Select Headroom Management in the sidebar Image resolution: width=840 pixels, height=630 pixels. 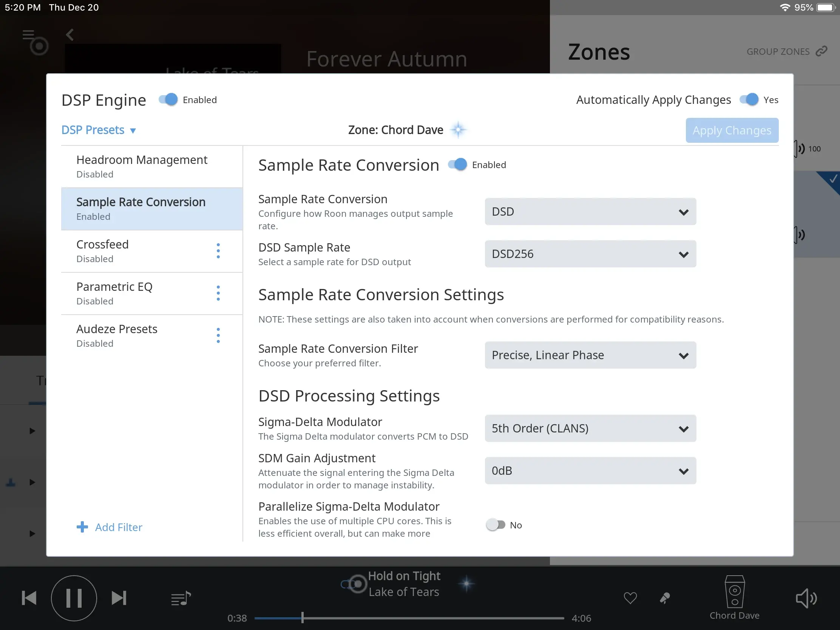point(152,167)
